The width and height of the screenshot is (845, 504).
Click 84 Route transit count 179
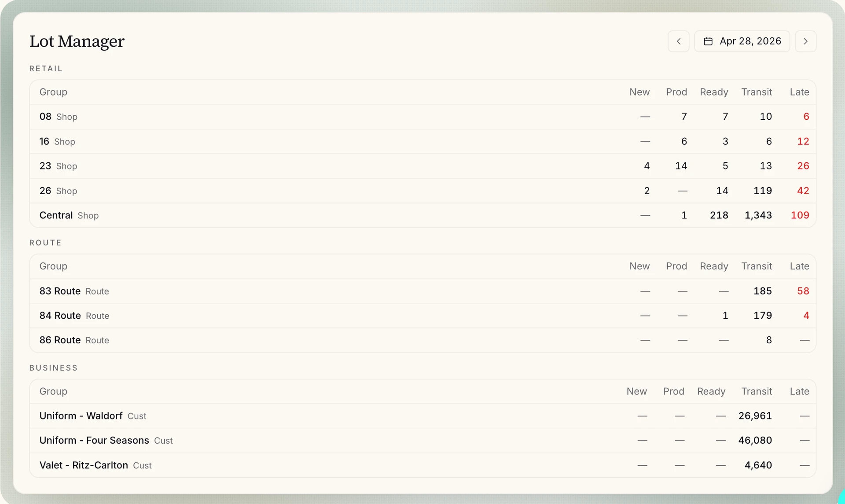(x=762, y=316)
